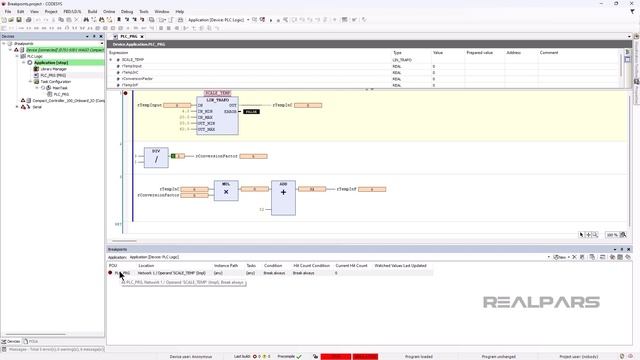Open the Project menu
The image size is (640, 360).
pos(51,11)
